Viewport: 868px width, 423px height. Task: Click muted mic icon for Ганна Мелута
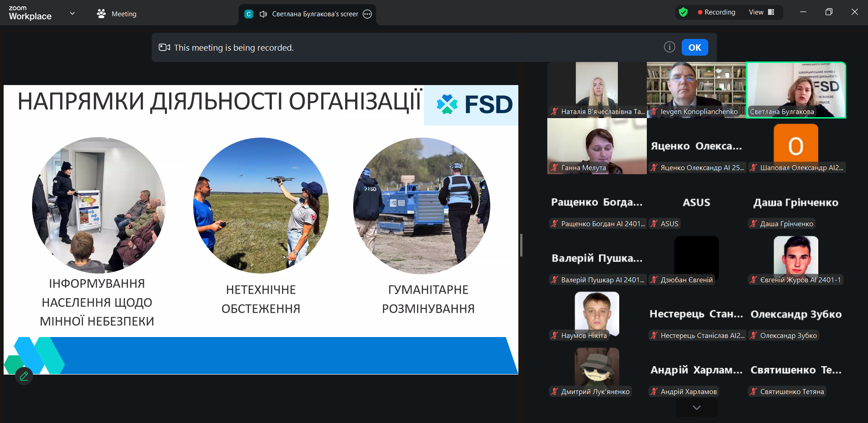(555, 168)
